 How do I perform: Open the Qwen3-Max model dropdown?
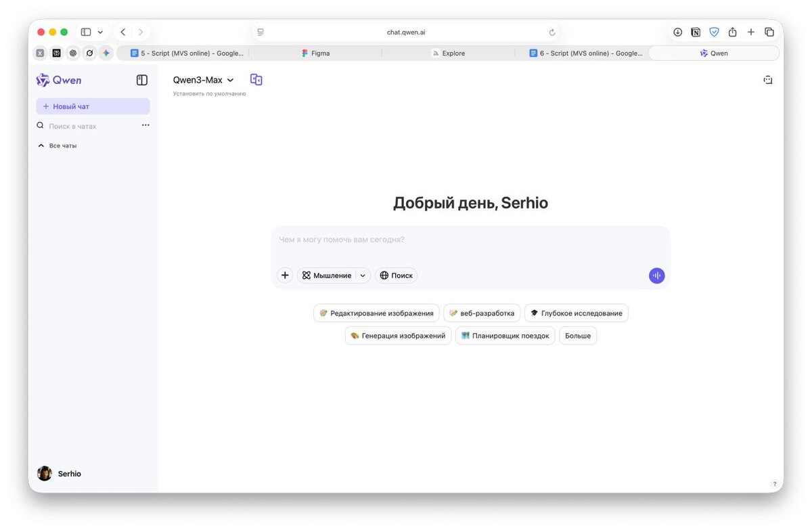[x=204, y=80]
